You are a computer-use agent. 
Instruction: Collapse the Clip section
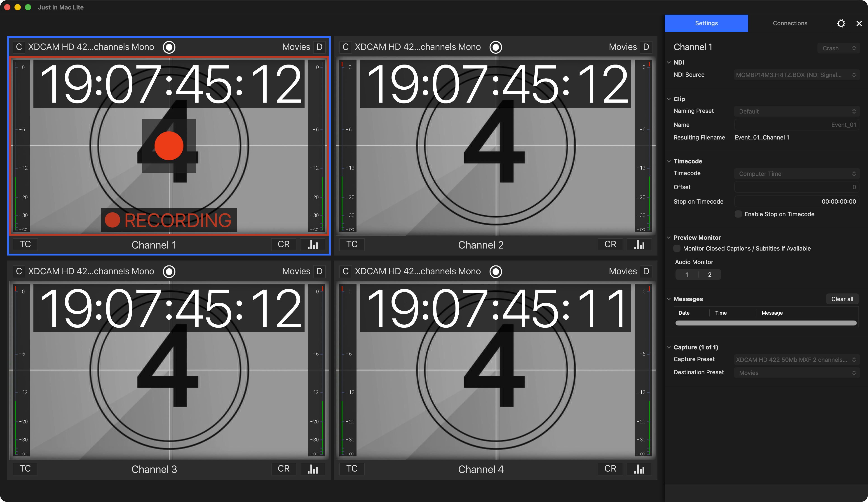tap(669, 99)
